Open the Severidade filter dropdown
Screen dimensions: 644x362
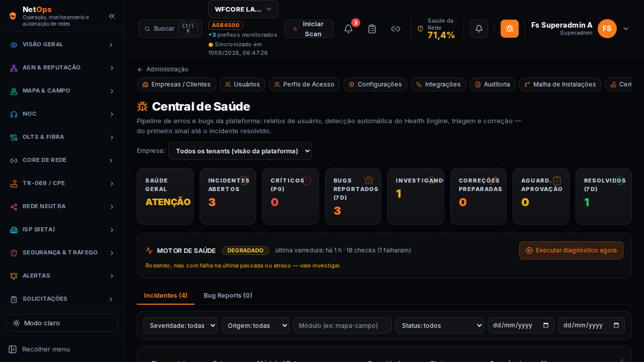[180, 325]
